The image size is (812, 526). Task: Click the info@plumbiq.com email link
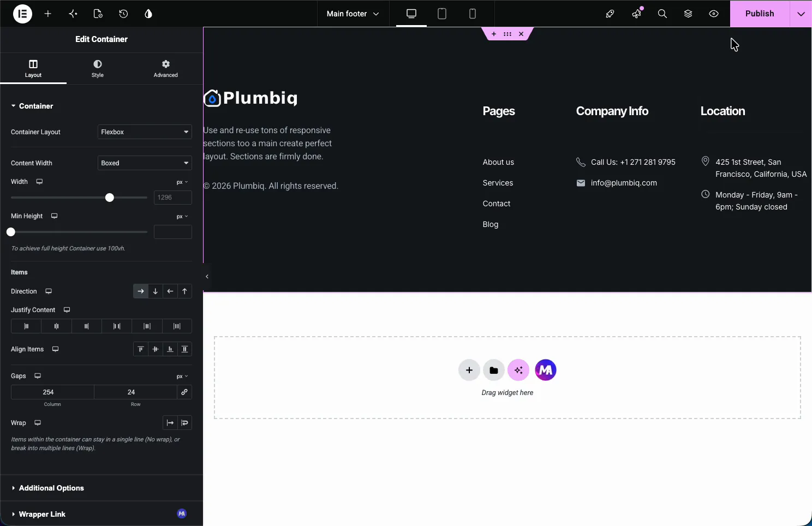624,183
